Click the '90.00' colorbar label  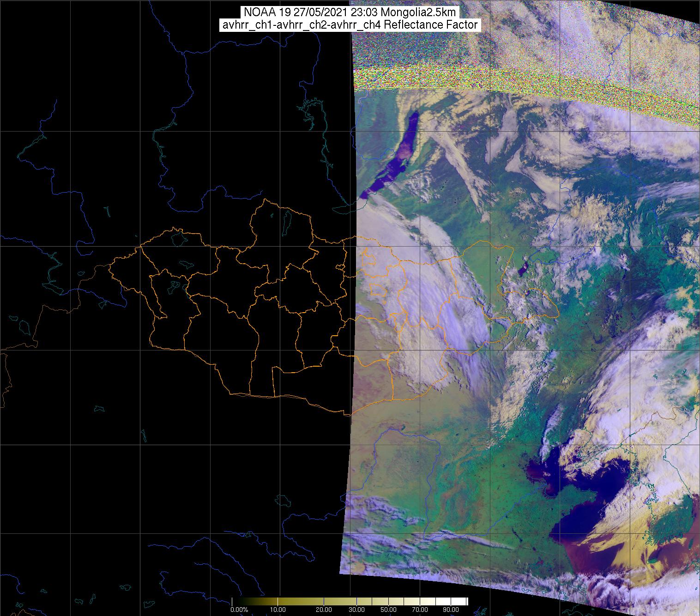click(451, 610)
